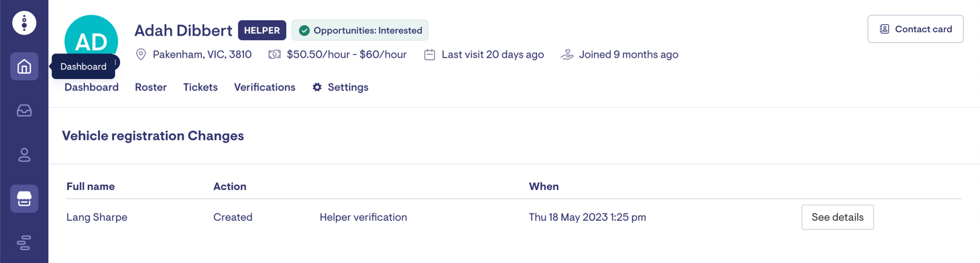Click the HELPER role badge
This screenshot has height=263, width=980.
(x=262, y=30)
